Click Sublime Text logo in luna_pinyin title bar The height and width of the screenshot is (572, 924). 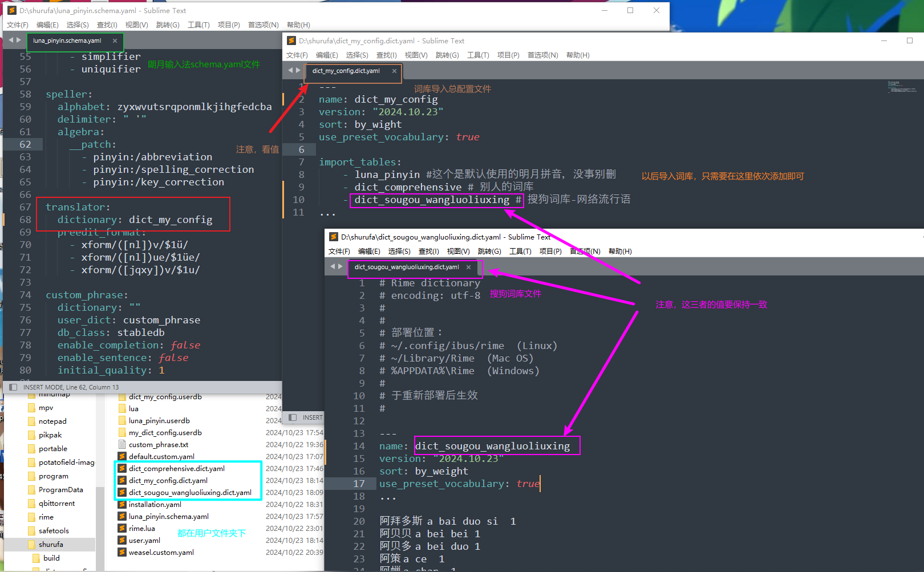pyautogui.click(x=11, y=10)
